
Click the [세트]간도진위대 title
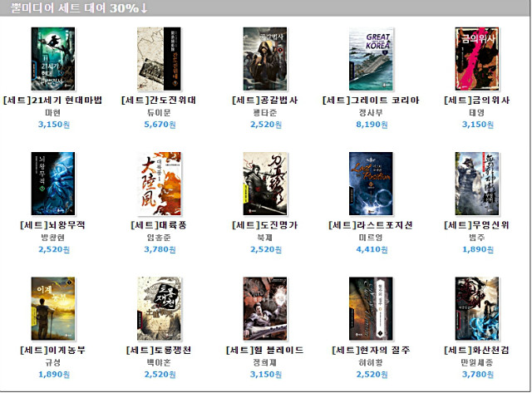[159, 101]
